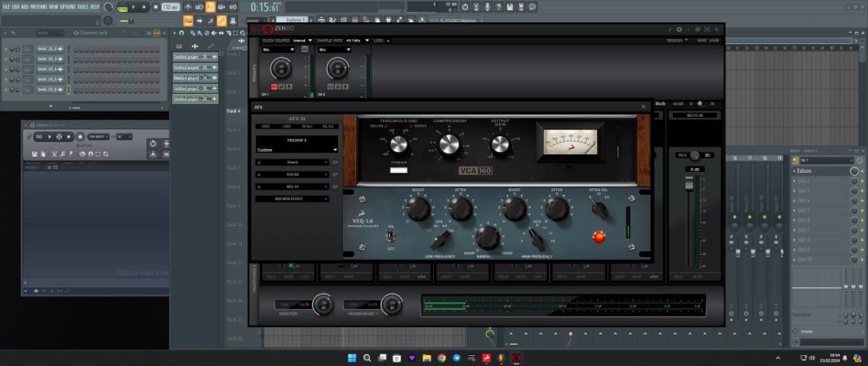This screenshot has height=366, width=868.
Task: Click the Edison scissors cut icon
Action: pyautogui.click(x=54, y=154)
